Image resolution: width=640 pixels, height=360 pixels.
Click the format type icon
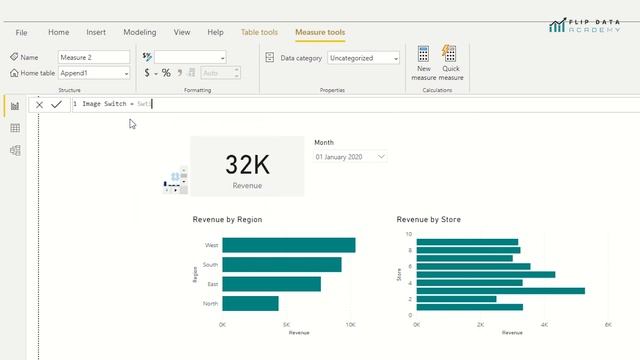(x=147, y=57)
